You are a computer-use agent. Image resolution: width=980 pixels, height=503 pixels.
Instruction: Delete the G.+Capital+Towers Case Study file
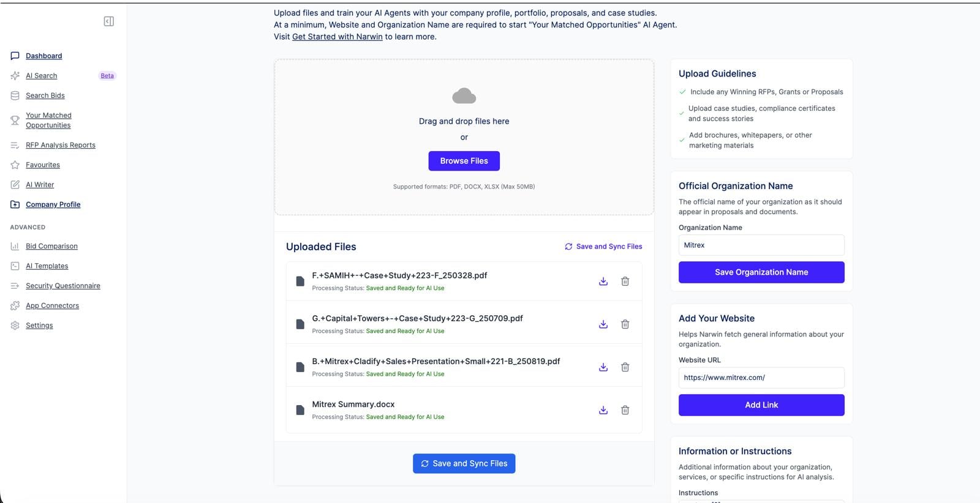pos(625,324)
